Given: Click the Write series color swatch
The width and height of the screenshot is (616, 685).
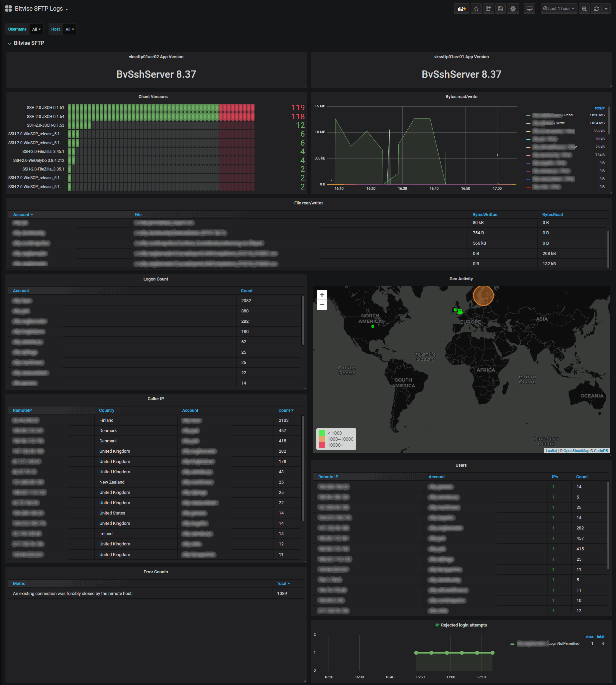Looking at the screenshot, I should pos(528,124).
